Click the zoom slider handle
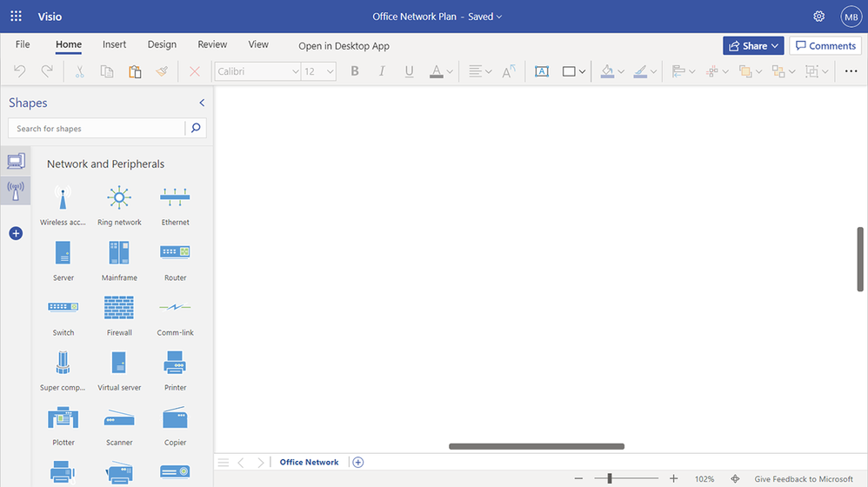The width and height of the screenshot is (868, 487). pyautogui.click(x=610, y=478)
